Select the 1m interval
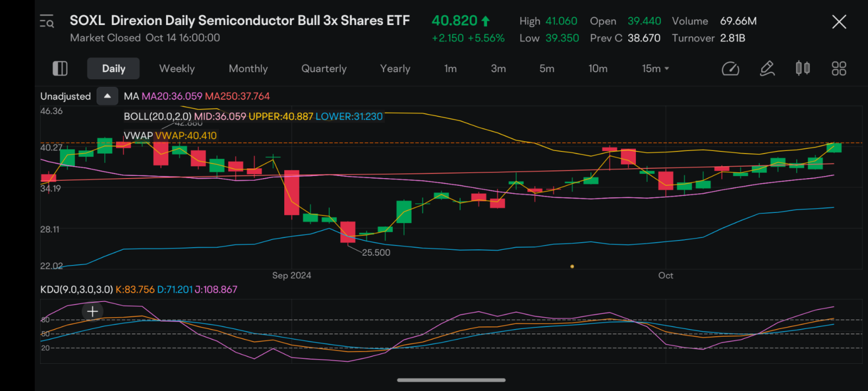Viewport: 868px width, 391px height. pyautogui.click(x=450, y=68)
